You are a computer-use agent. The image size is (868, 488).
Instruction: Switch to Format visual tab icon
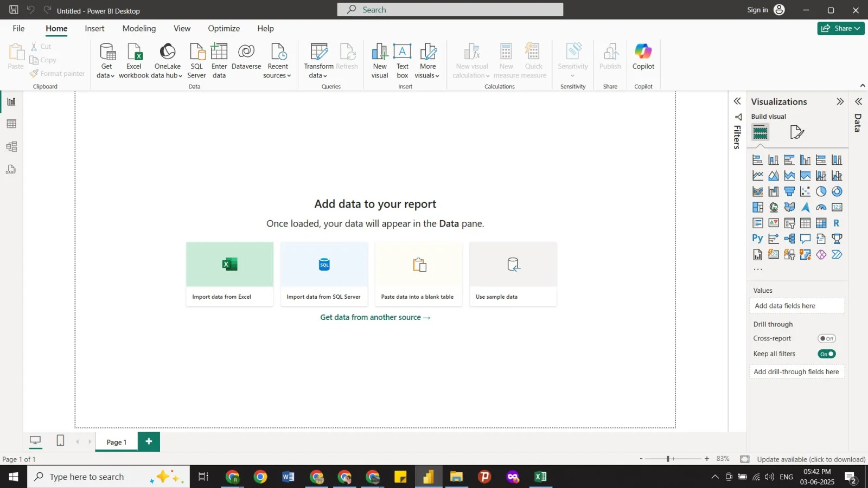tap(797, 132)
